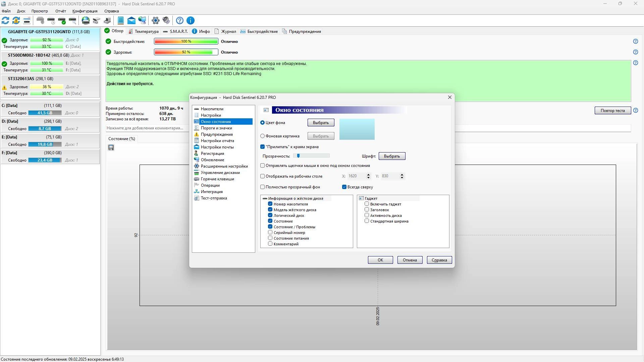Viewport: 644px width, 362px height.
Task: Switch to the Температура tab
Action: coord(144,32)
